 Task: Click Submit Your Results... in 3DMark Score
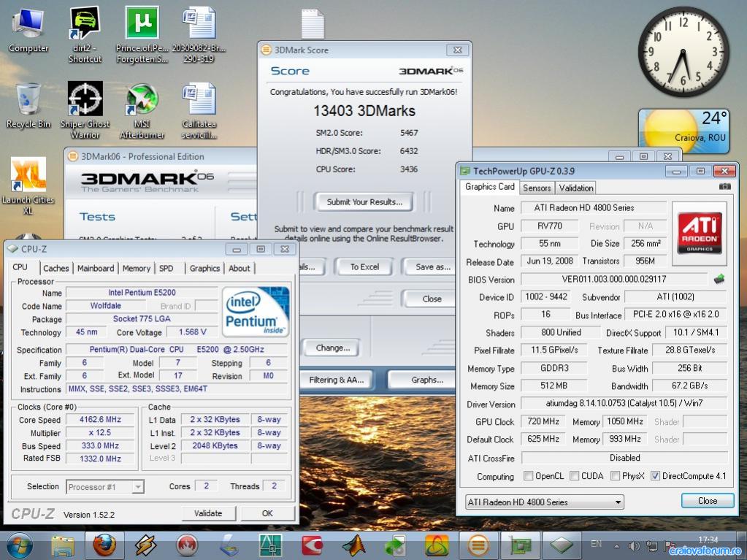[364, 202]
